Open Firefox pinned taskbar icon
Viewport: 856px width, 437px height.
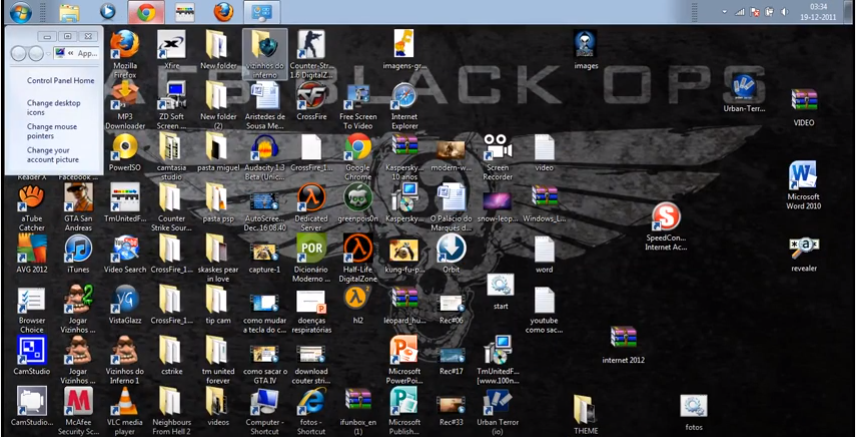[x=223, y=11]
